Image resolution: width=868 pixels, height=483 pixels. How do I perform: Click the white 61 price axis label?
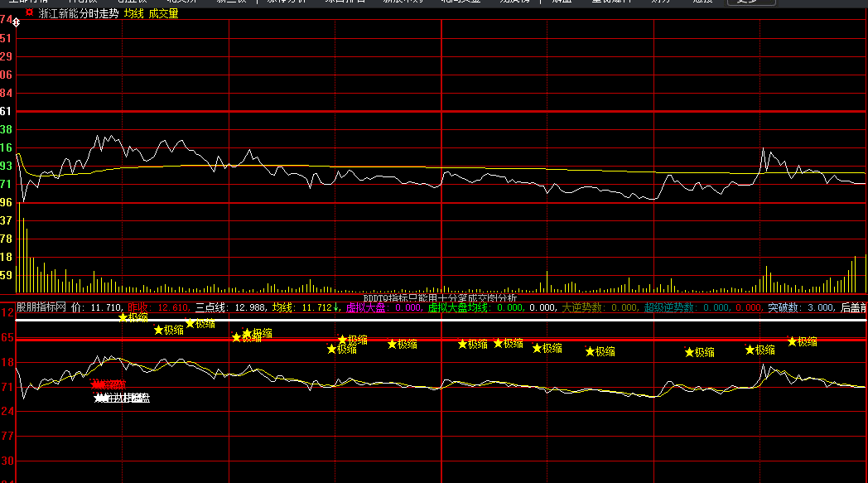[x=6, y=111]
